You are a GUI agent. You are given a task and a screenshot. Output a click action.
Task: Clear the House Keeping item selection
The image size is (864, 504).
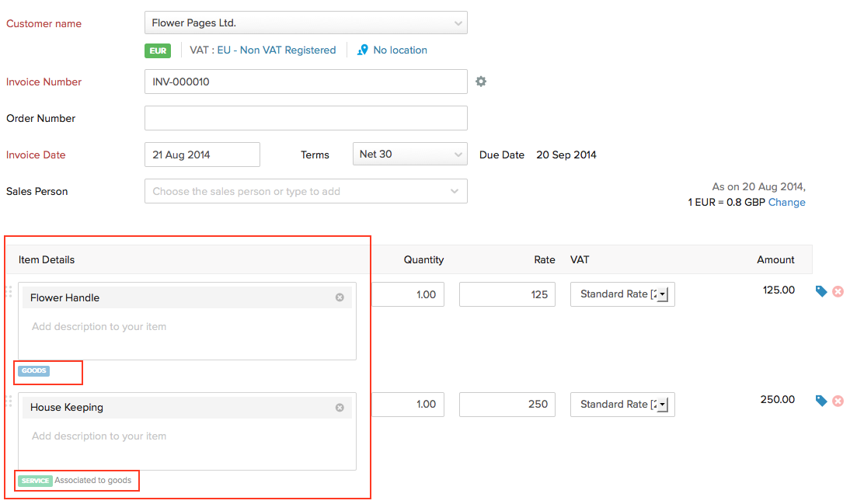point(340,408)
